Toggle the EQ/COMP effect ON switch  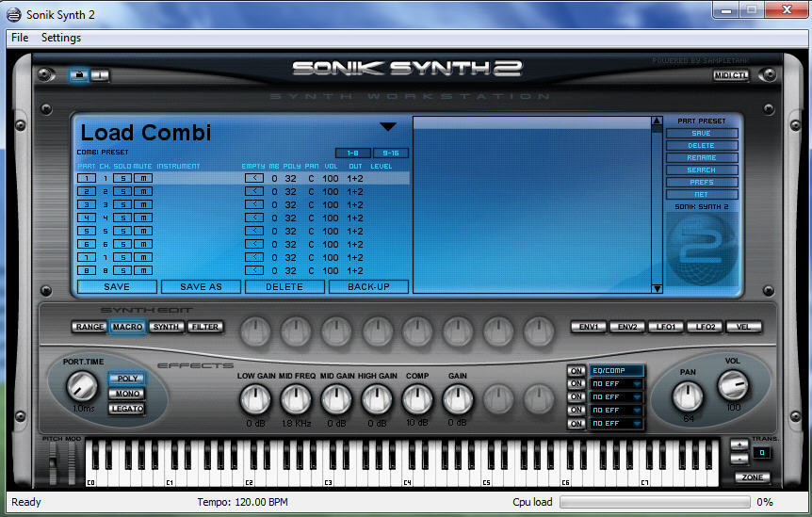coord(577,371)
